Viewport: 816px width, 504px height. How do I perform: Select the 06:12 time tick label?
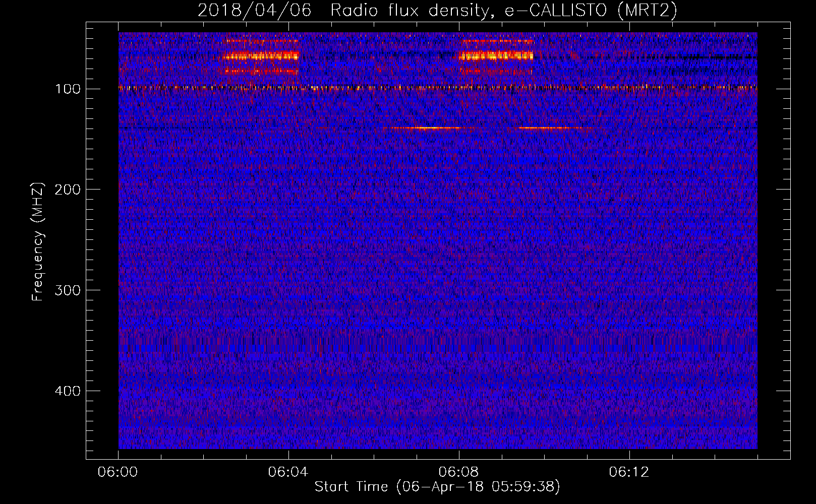pos(629,472)
